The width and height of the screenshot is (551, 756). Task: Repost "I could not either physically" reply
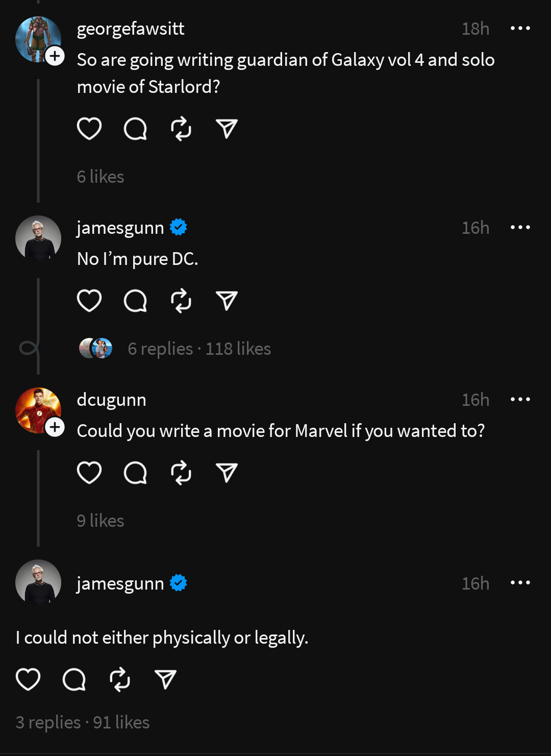(x=120, y=679)
